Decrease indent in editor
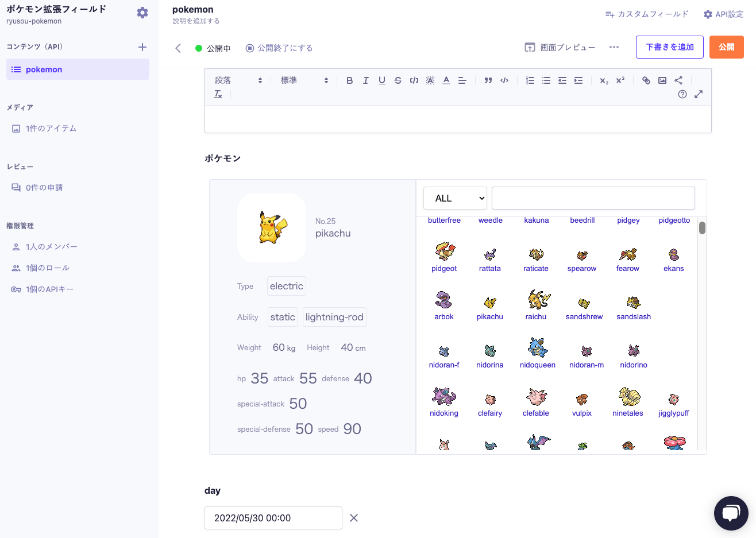 (562, 80)
